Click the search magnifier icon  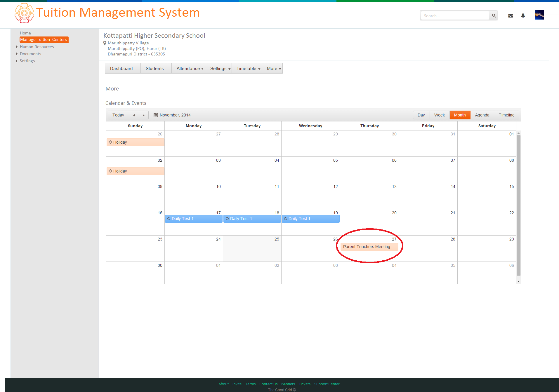tap(494, 16)
